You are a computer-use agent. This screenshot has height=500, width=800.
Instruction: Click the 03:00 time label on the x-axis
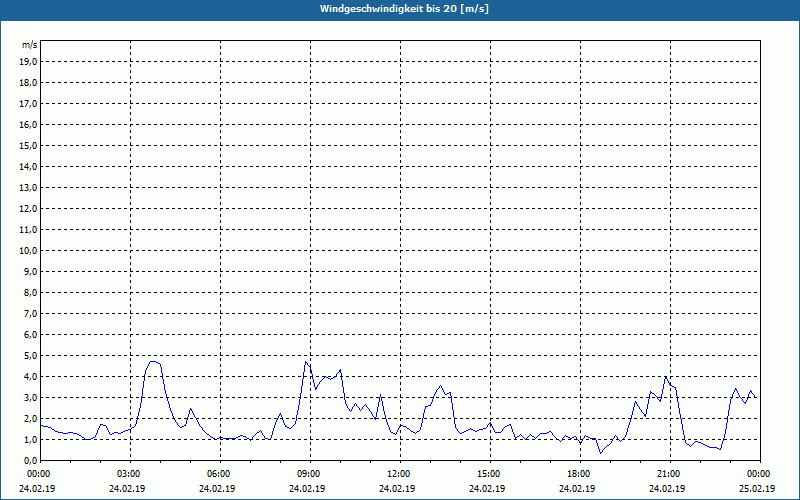130,474
